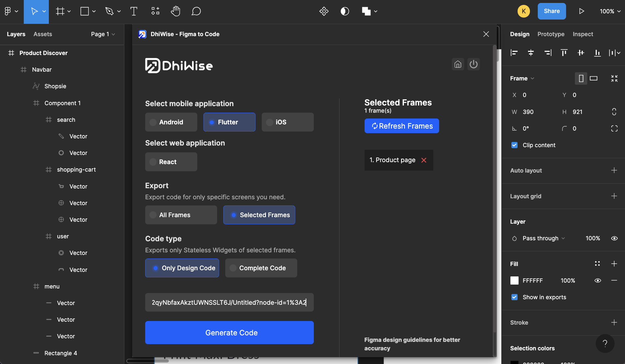Choose All Frames export option
This screenshot has height=364, width=625.
tap(181, 215)
